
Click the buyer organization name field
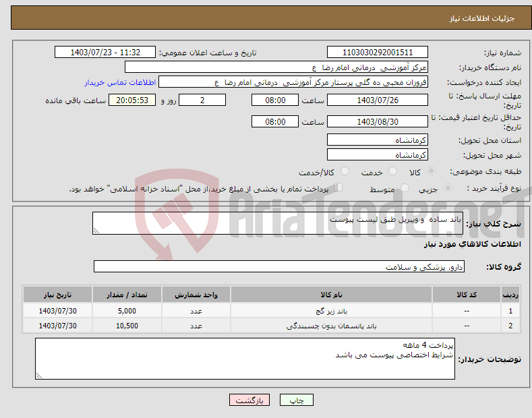tap(276, 67)
